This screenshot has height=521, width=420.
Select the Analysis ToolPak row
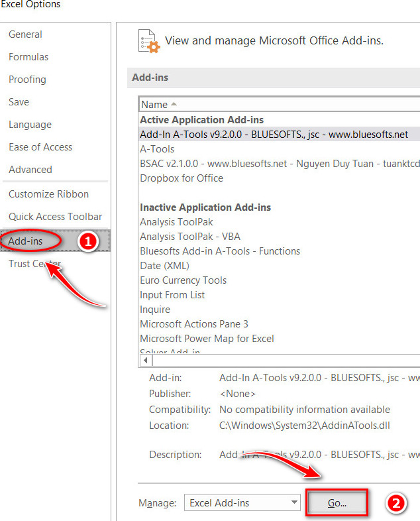click(176, 222)
